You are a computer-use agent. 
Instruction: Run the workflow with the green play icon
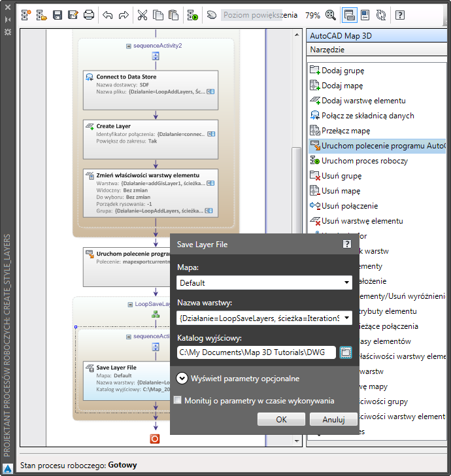pos(192,15)
